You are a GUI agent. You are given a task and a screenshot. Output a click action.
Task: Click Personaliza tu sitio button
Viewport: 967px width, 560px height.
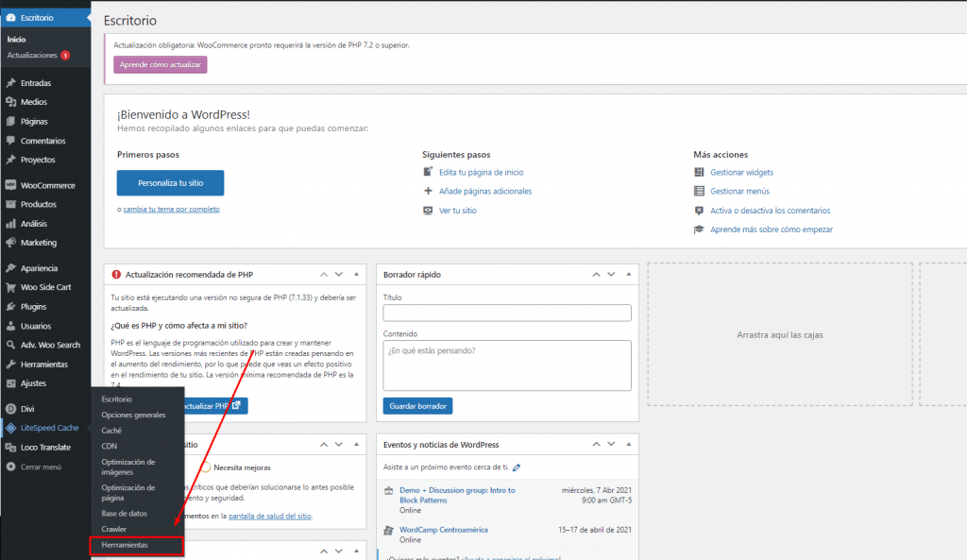click(x=170, y=183)
